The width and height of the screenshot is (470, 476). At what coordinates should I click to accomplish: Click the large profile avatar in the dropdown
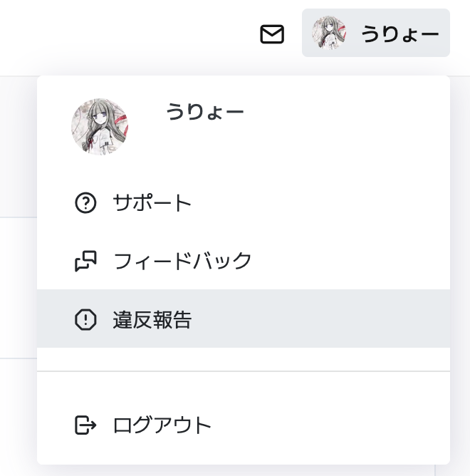(x=100, y=128)
